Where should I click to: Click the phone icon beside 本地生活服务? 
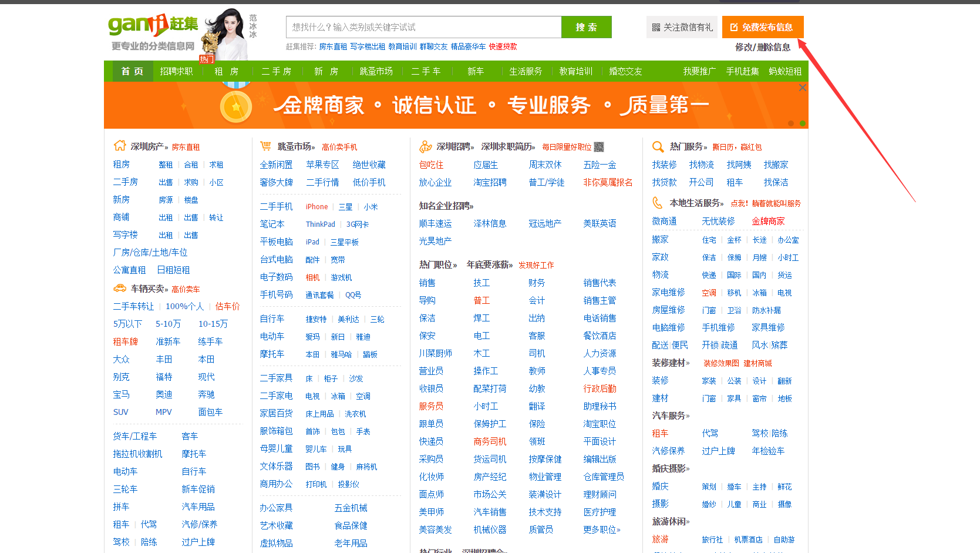[x=658, y=203]
